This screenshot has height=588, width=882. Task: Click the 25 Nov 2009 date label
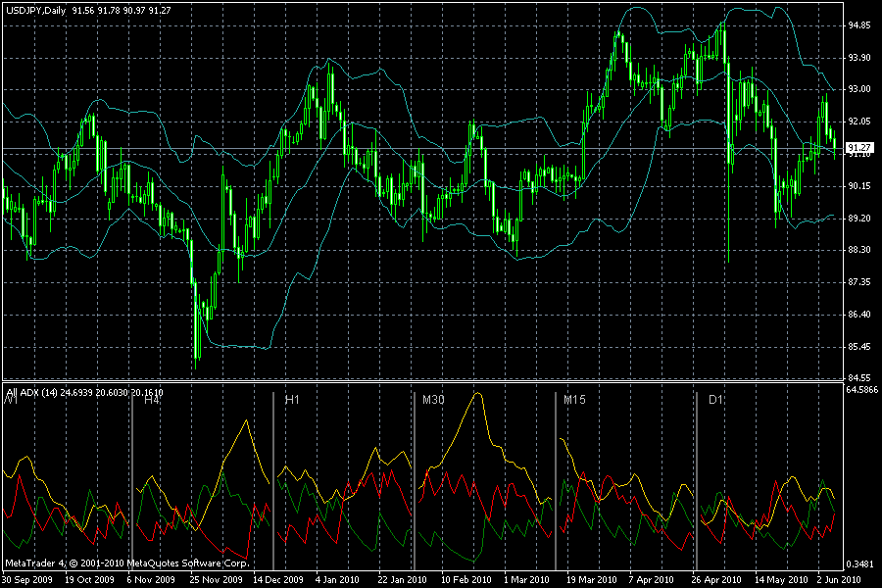(x=216, y=579)
